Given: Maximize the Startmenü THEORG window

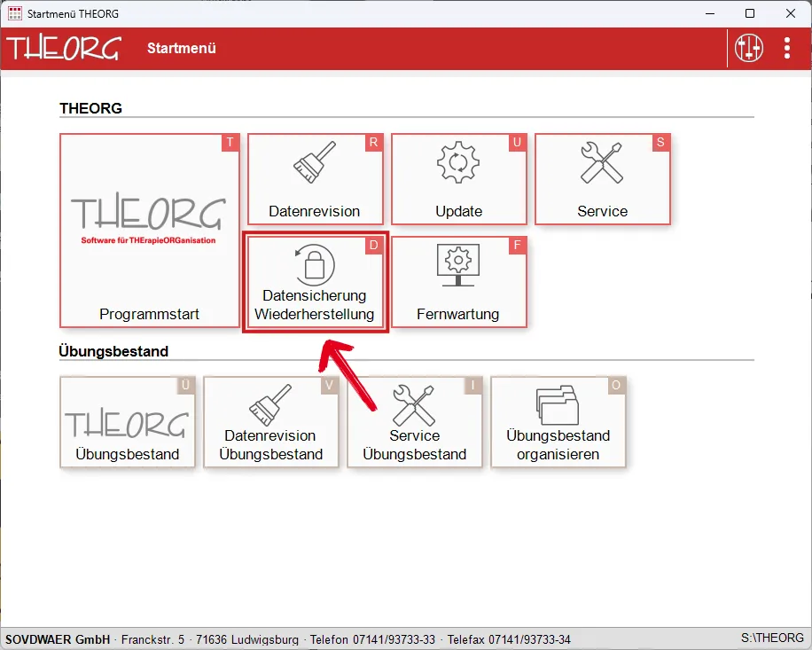Looking at the screenshot, I should [749, 13].
